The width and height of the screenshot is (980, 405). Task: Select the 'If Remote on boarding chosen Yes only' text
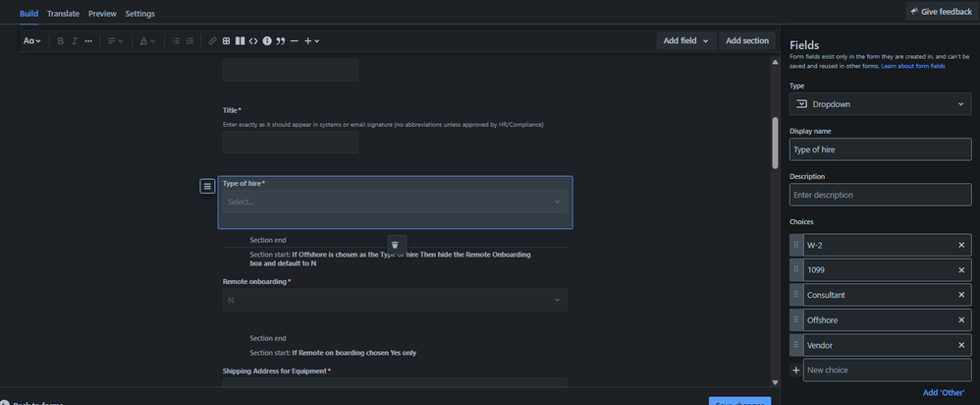point(354,353)
